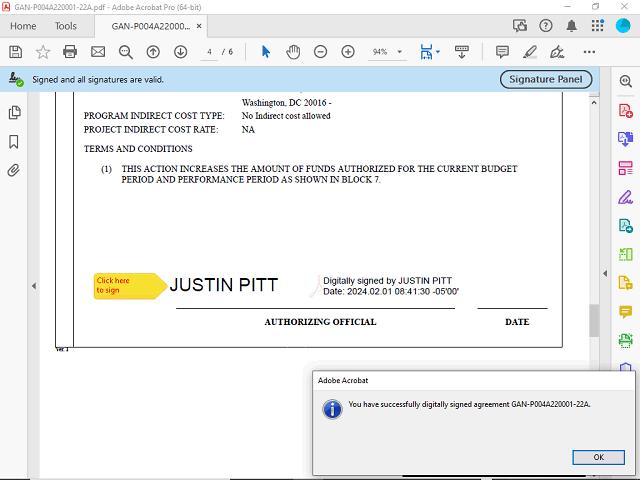Activate the hand pan tool

(293, 52)
